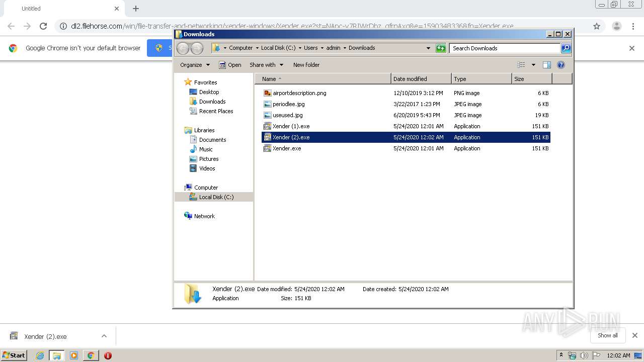The width and height of the screenshot is (644, 362).
Task: Click the Chrome taskbar icon
Action: click(91, 355)
